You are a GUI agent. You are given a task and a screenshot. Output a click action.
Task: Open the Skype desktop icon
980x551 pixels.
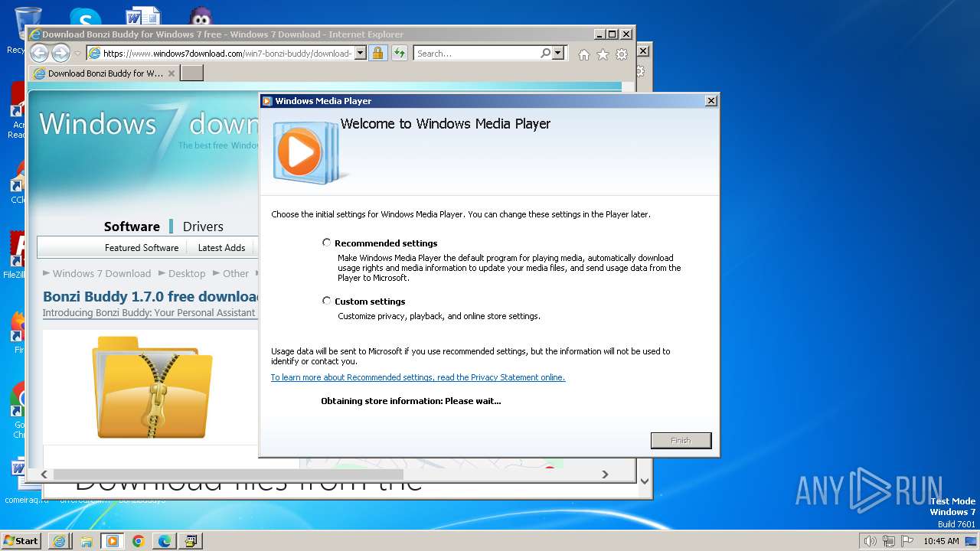click(x=84, y=17)
